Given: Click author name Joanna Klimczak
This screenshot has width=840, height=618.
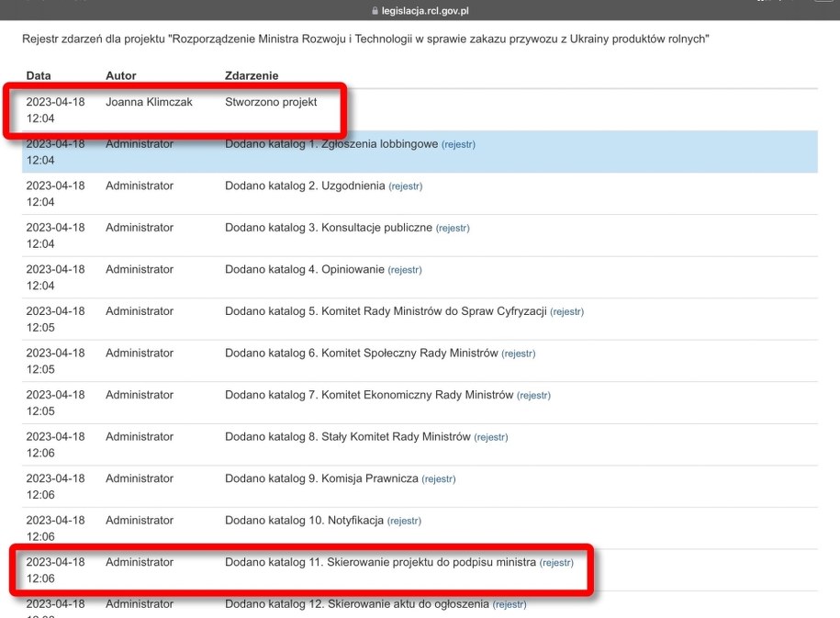Looking at the screenshot, I should [149, 102].
